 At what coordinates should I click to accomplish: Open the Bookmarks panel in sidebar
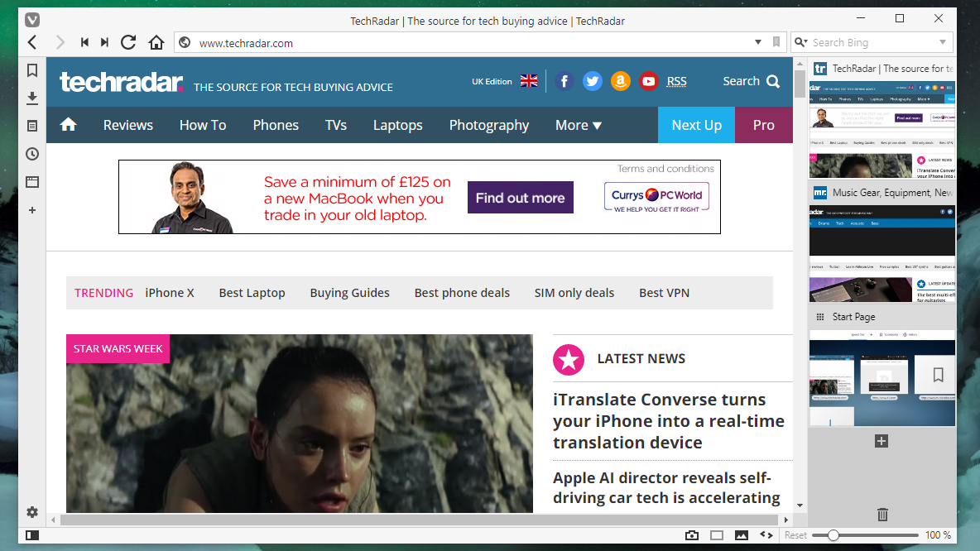pos(32,70)
